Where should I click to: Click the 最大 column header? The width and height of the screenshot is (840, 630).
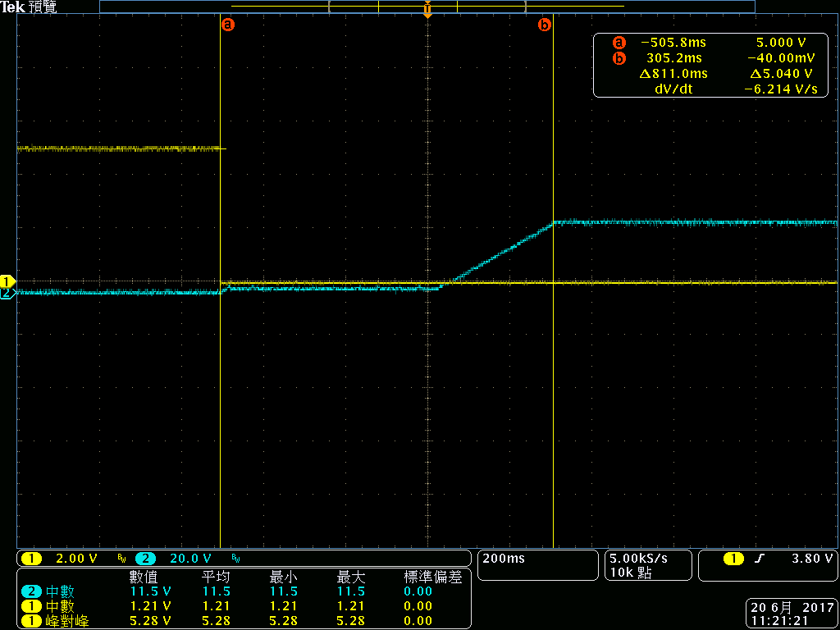(351, 577)
